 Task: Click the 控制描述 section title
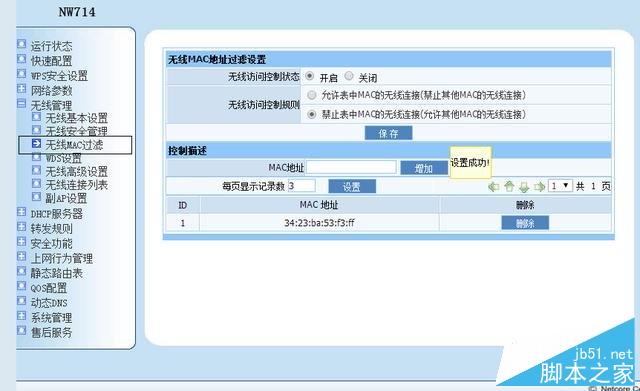point(187,151)
